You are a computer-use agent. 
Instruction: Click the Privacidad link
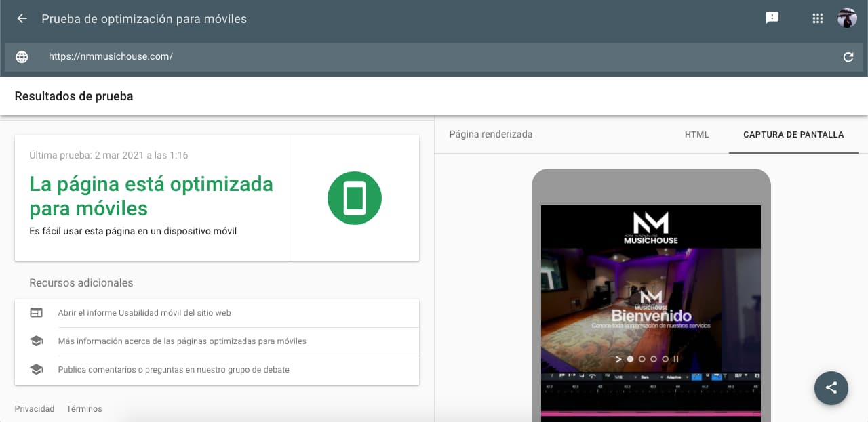pyautogui.click(x=34, y=408)
